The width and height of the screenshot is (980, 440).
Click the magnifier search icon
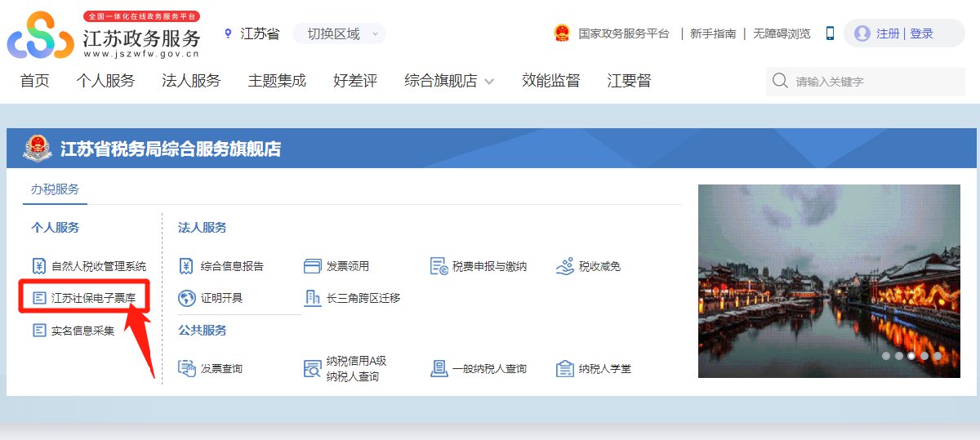[780, 81]
